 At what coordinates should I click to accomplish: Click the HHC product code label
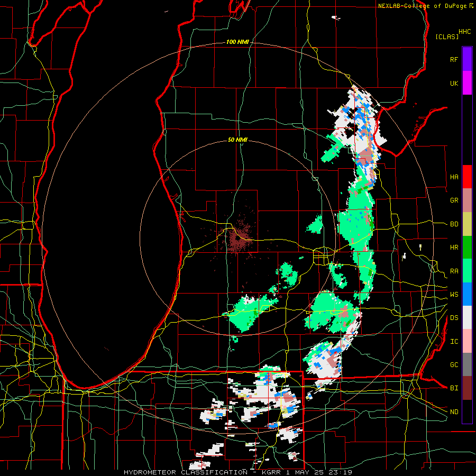[465, 32]
